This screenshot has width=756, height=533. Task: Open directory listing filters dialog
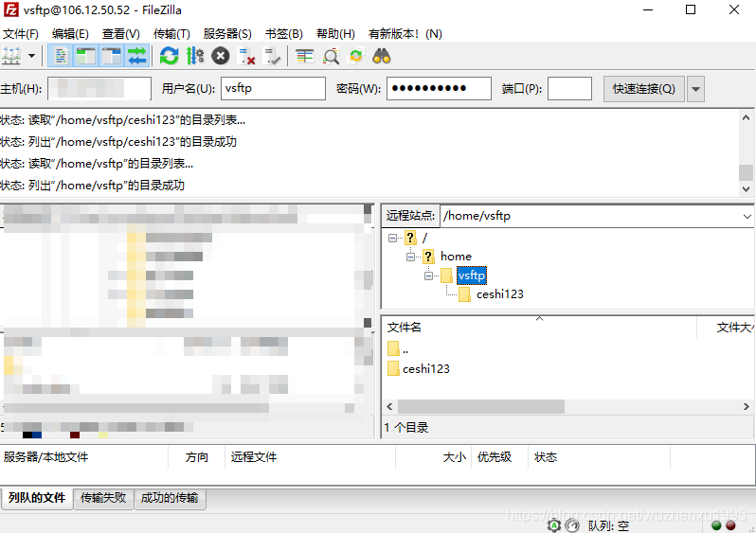(305, 56)
